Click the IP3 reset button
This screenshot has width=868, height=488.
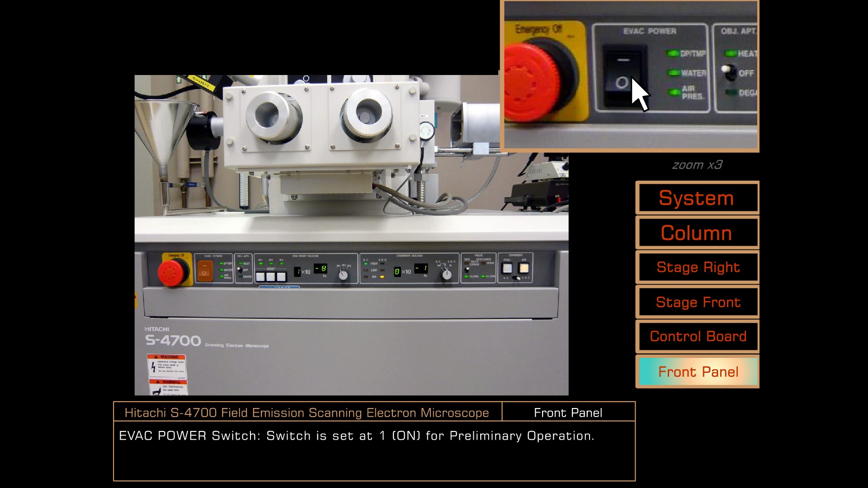click(x=281, y=277)
